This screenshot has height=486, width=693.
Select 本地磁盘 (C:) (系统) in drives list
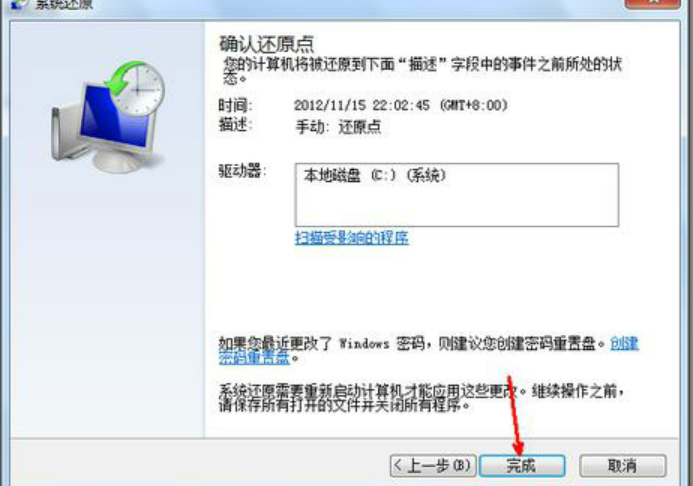click(375, 176)
